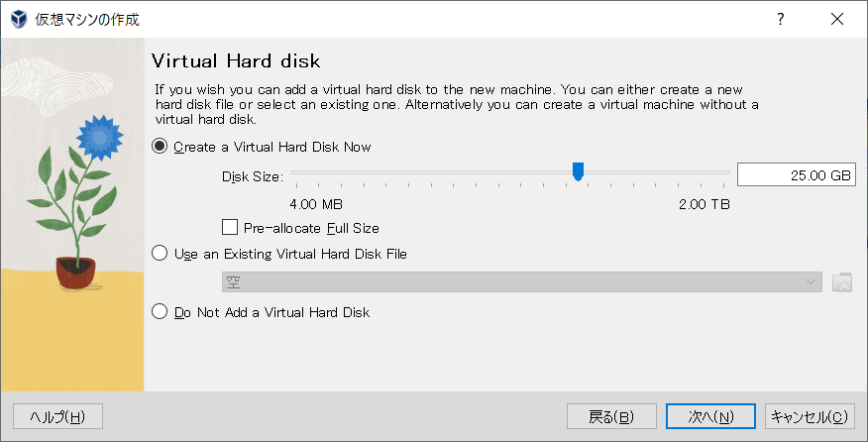This screenshot has width=868, height=442.
Task: Click the question mark help button in title bar
Action: tap(780, 19)
